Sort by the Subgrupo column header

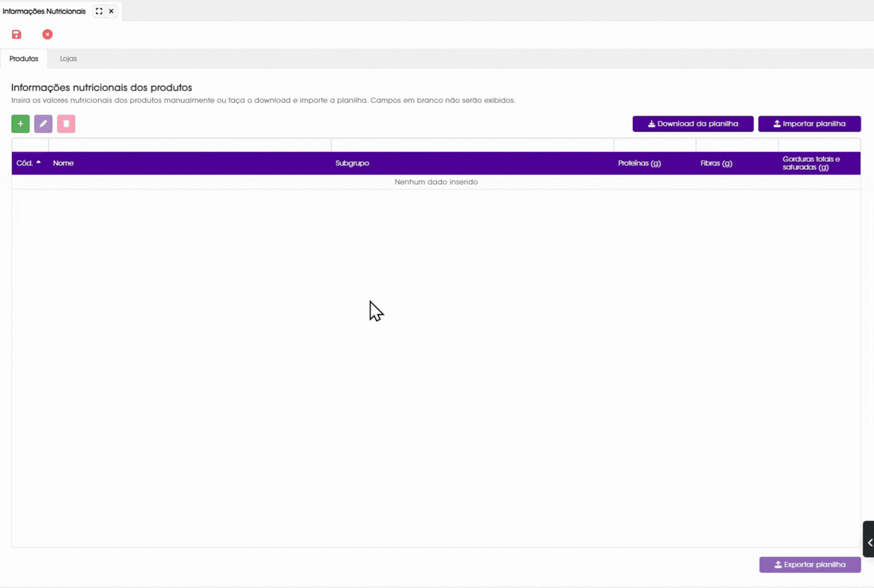[x=352, y=163]
